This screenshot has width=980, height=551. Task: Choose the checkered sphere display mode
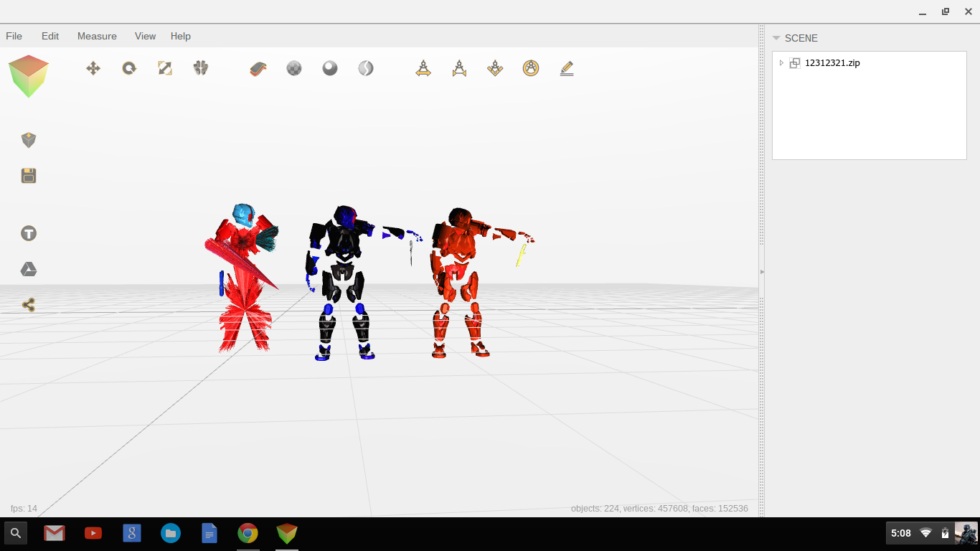pyautogui.click(x=294, y=68)
